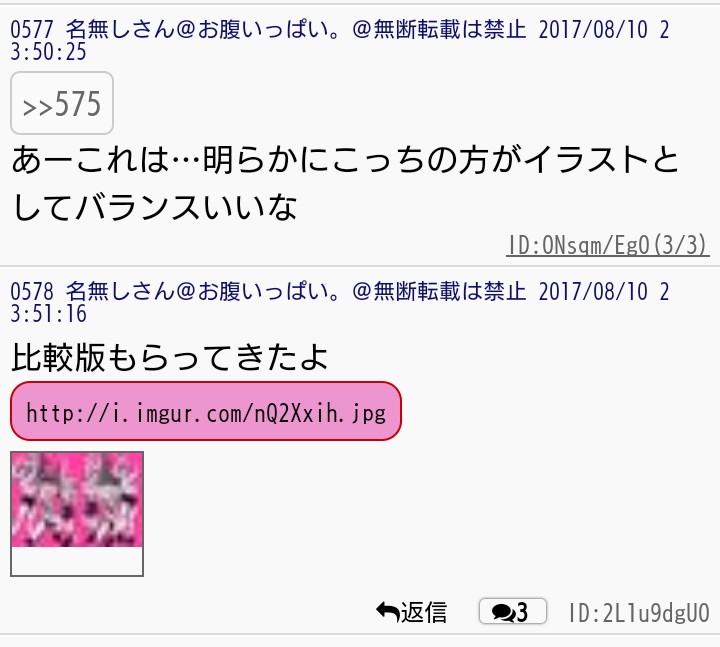Click the curved reply arrow icon

[x=387, y=612]
